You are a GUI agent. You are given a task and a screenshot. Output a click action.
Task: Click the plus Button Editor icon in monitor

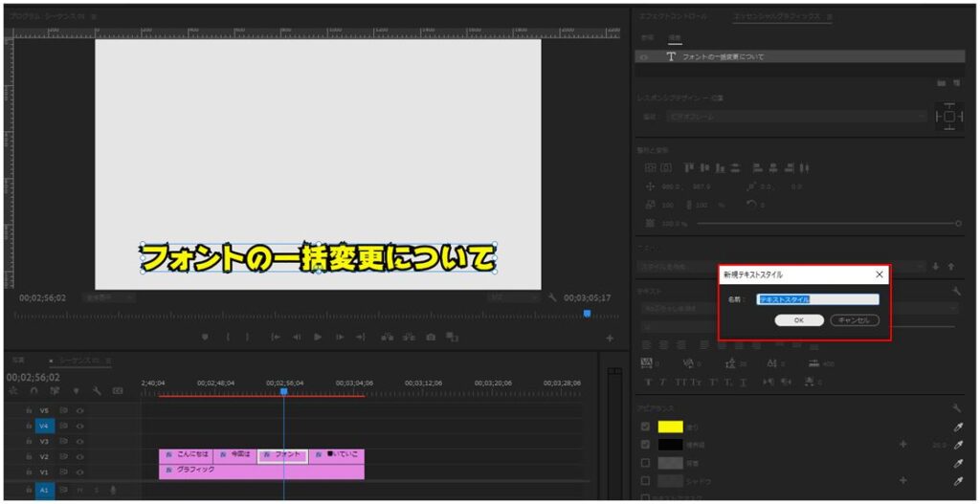(610, 338)
